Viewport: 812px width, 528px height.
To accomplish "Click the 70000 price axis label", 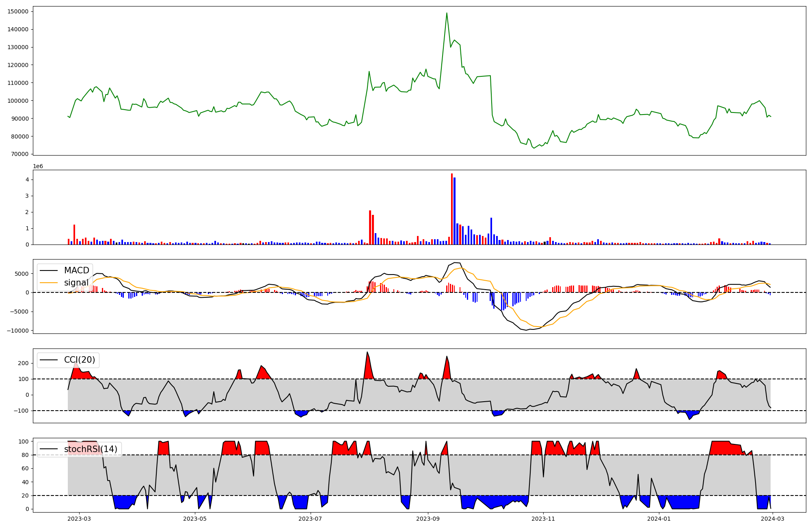I will click(19, 154).
